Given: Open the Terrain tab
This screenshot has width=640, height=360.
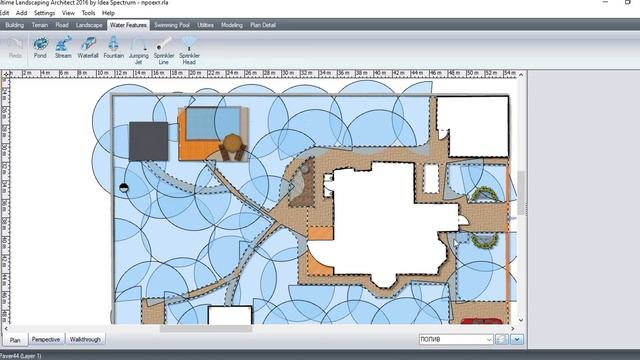Looking at the screenshot, I should 40,25.
